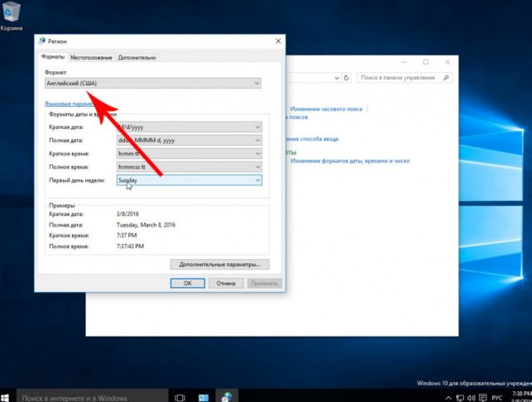Viewport: 532px width, 402px height.
Task: Select the 7:37 PM short time example
Action: point(127,235)
